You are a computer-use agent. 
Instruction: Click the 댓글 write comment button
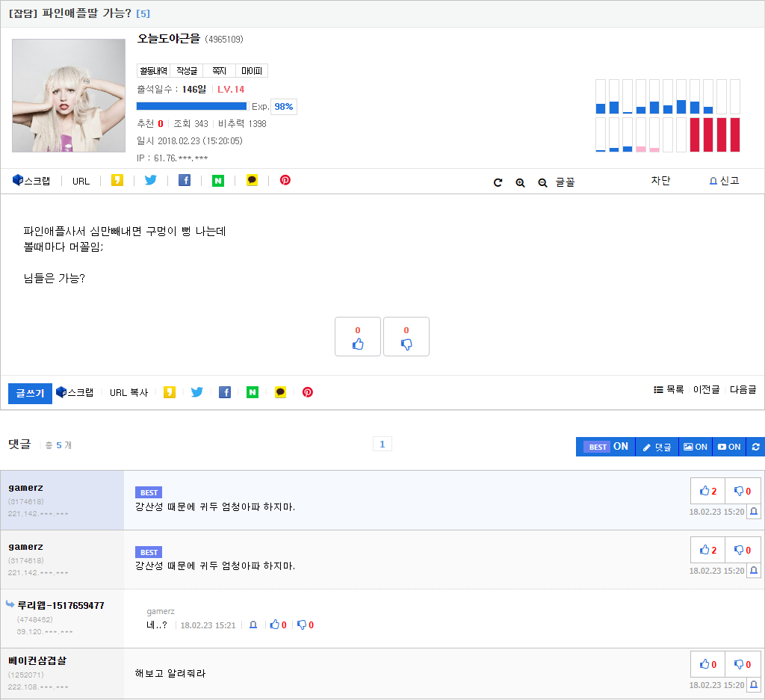click(657, 447)
